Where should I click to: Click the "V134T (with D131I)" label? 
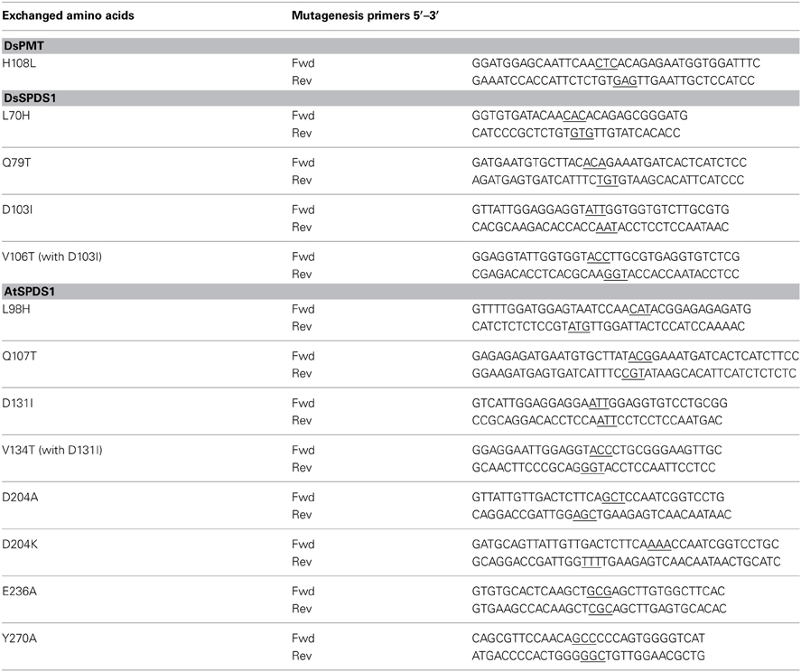click(52, 450)
